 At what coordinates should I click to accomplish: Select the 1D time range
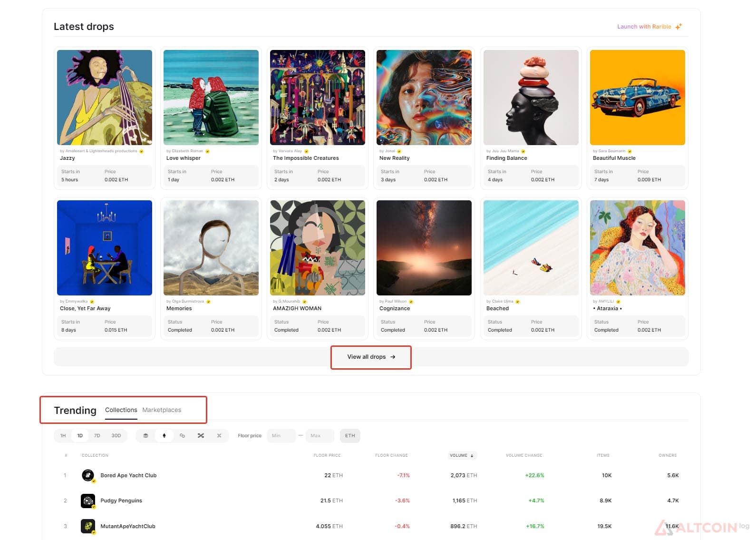pos(80,436)
